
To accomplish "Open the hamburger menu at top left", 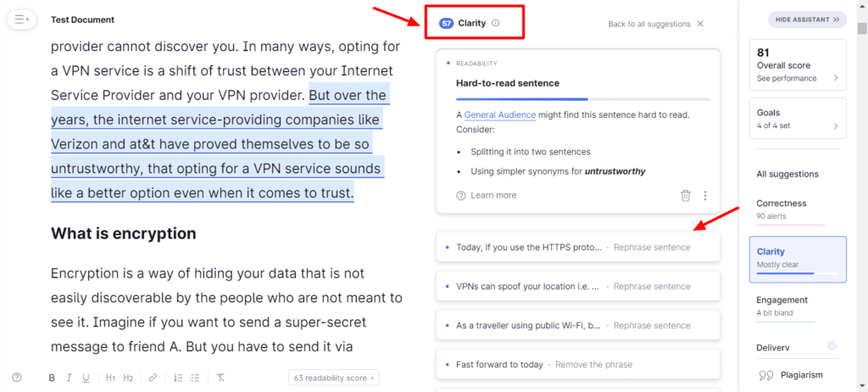I will pyautogui.click(x=21, y=19).
